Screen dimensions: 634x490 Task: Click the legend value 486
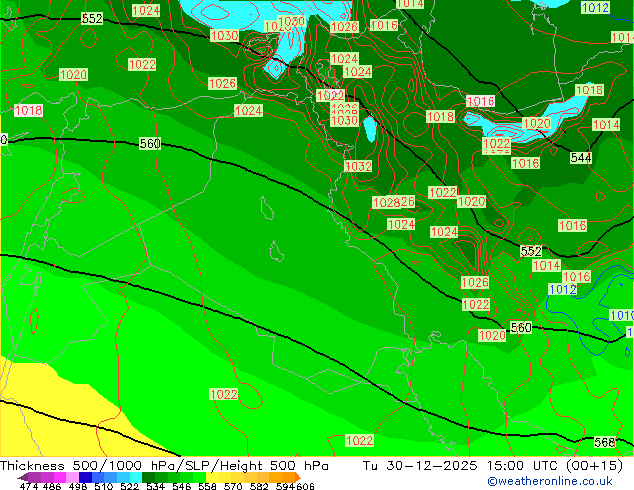click(52, 486)
